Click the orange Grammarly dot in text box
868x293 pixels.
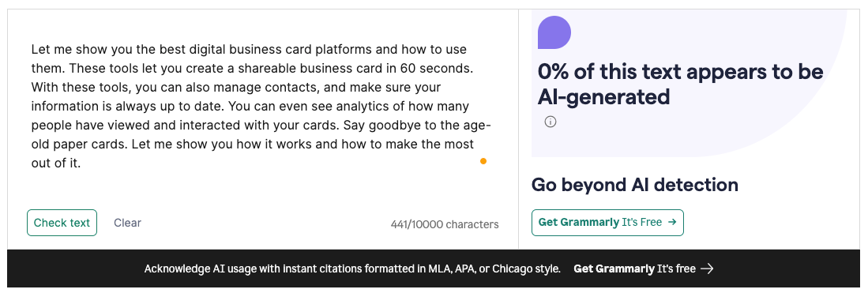pyautogui.click(x=483, y=161)
